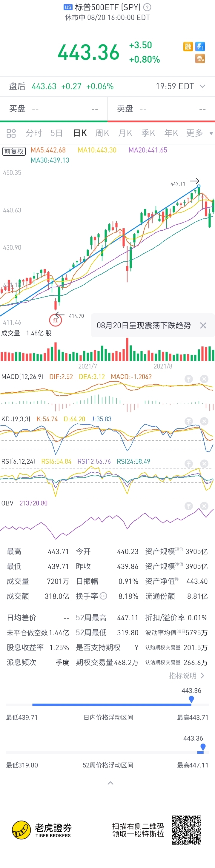Select the 季K quarterly candlestick tab

[x=148, y=133]
